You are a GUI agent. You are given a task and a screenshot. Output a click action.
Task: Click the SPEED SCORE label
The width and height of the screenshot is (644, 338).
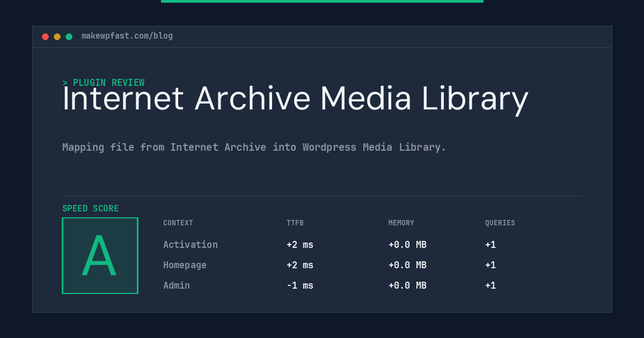[x=91, y=209]
